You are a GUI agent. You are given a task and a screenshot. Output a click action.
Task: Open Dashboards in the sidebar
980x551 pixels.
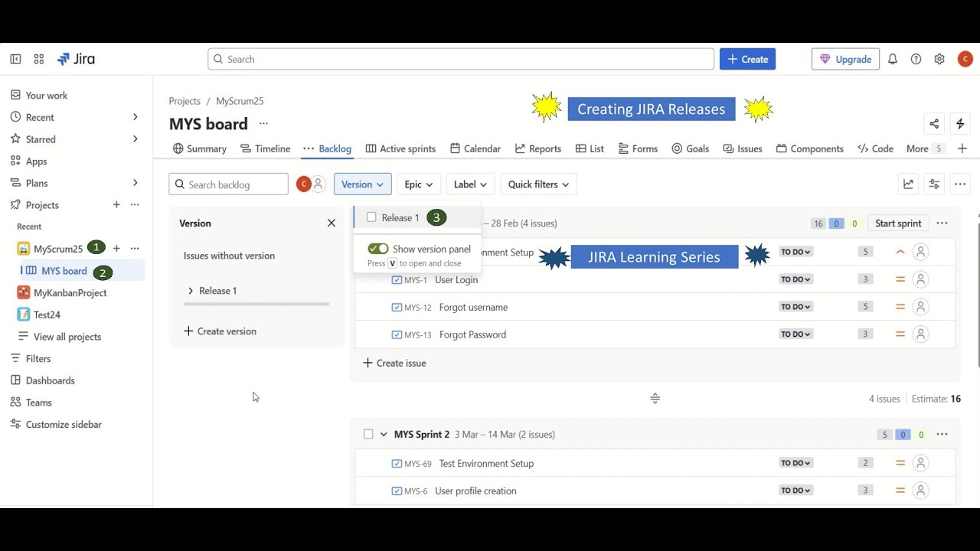(51, 380)
